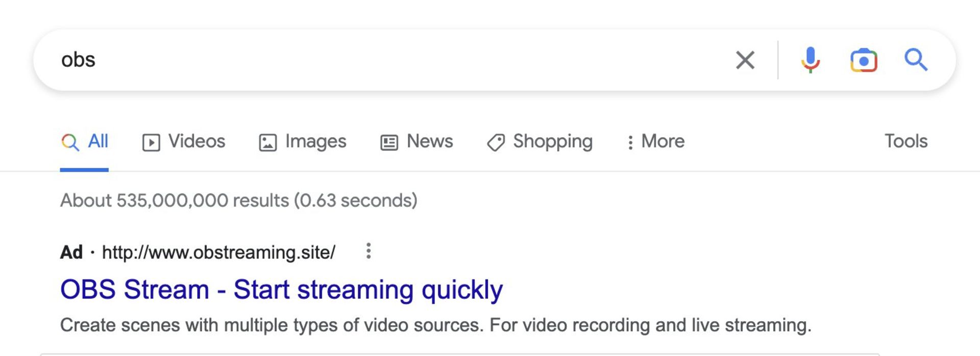Screen dimensions: 980x356
Task: Open the three-dot menu beside the ad URL
Action: point(368,251)
